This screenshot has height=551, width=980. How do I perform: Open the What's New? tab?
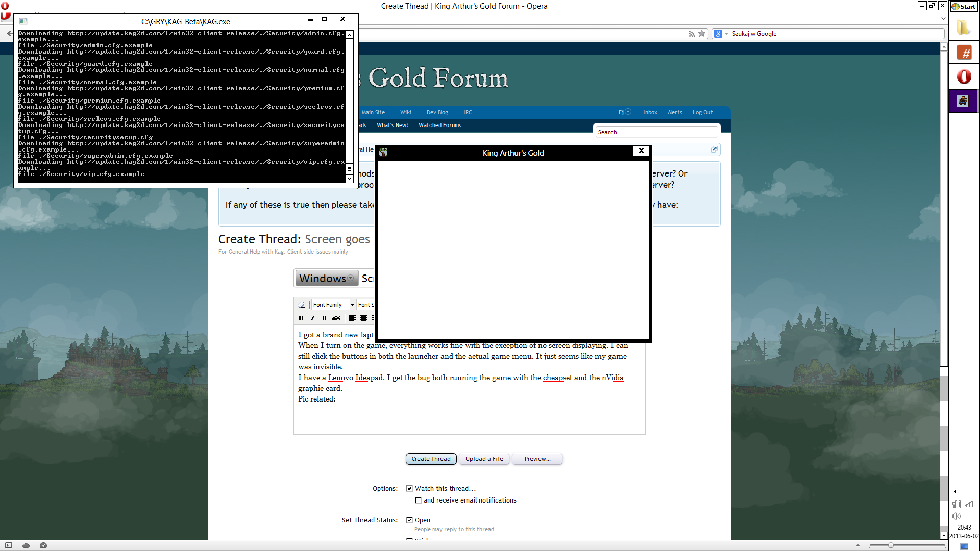point(393,125)
